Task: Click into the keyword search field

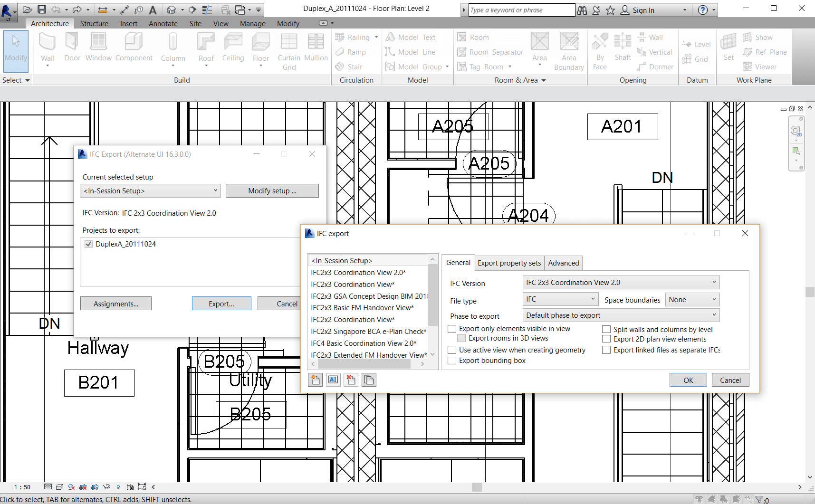Action: pyautogui.click(x=518, y=10)
